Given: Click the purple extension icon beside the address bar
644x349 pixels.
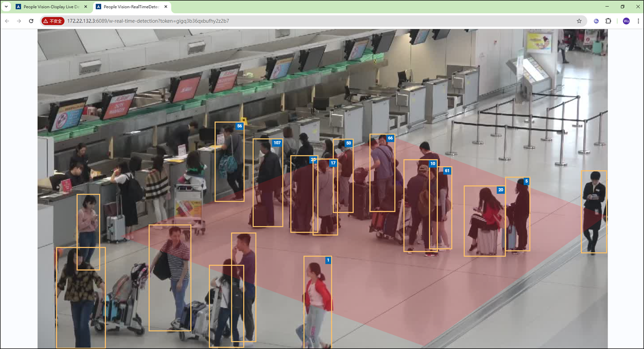Looking at the screenshot, I should (596, 21).
